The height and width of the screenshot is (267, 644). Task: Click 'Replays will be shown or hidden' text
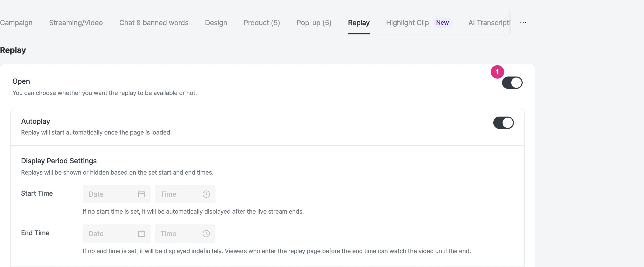click(x=117, y=173)
